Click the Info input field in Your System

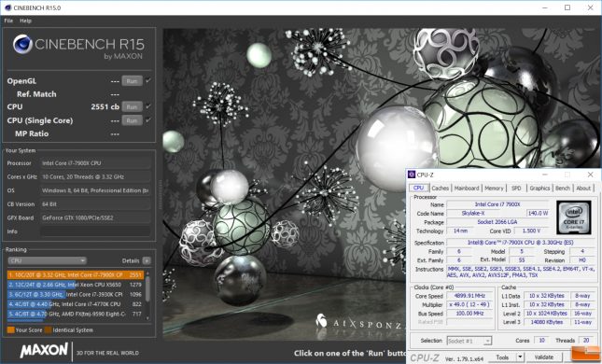[x=95, y=231]
